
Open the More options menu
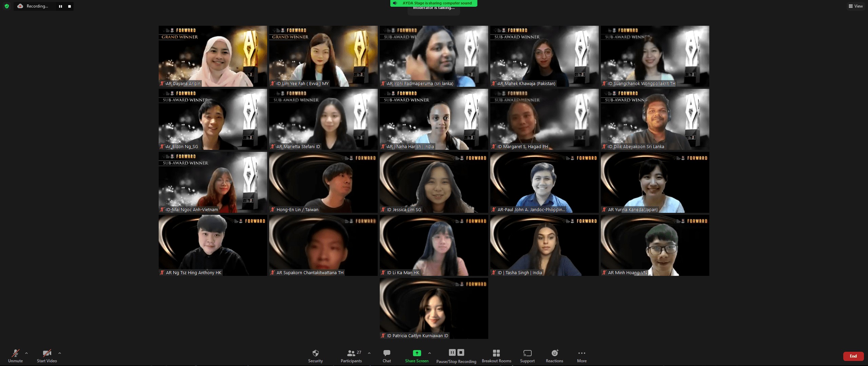tap(582, 356)
